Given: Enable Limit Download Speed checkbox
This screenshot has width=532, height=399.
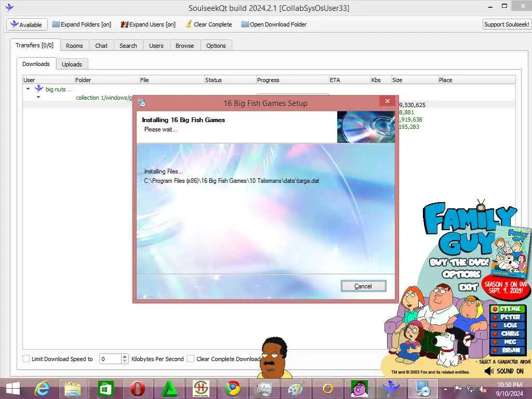Looking at the screenshot, I should (x=26, y=358).
